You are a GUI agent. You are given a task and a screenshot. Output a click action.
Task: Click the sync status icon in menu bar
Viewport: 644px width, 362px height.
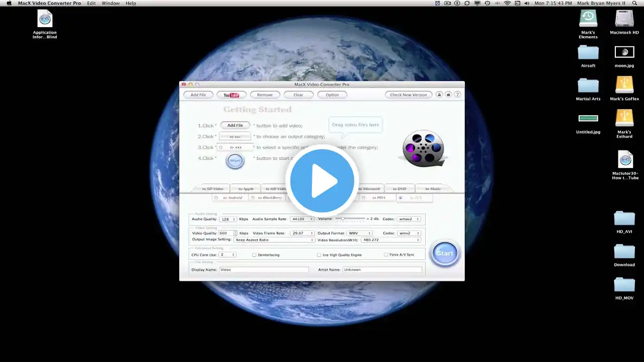(467, 3)
